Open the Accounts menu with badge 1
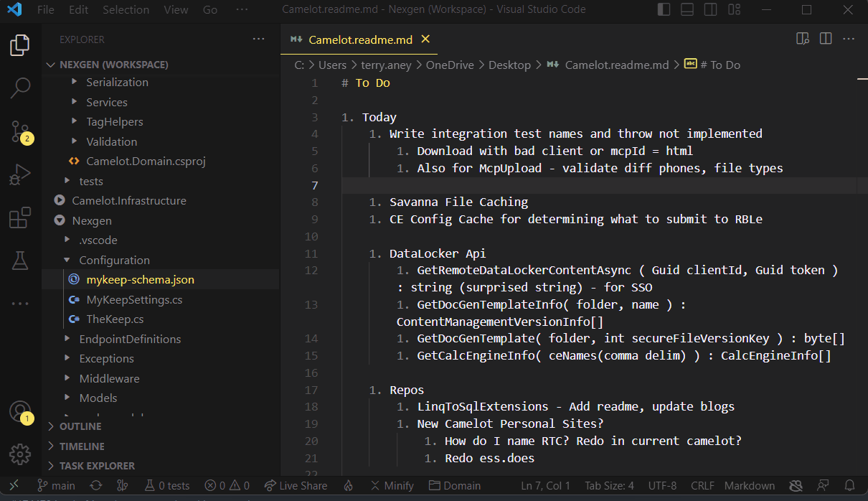The height and width of the screenshot is (501, 868). click(20, 412)
